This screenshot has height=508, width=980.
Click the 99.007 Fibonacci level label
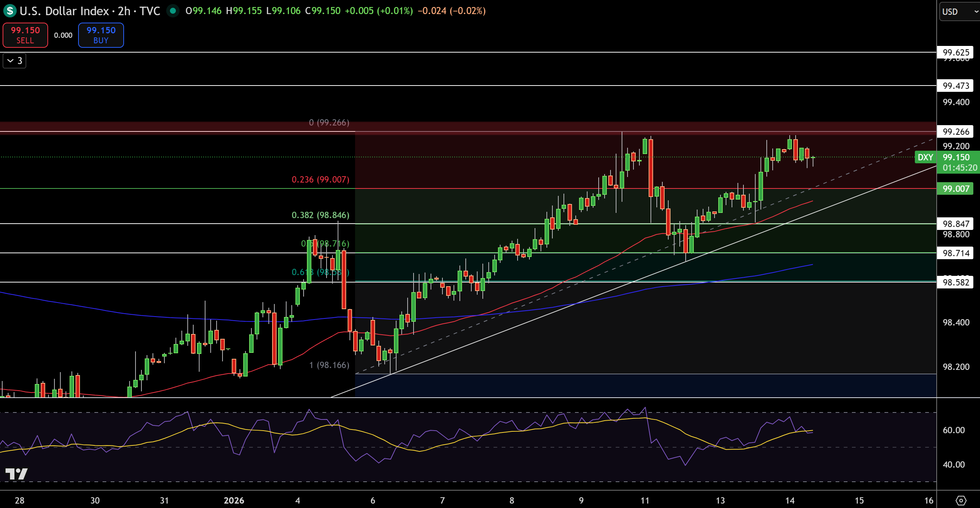(x=956, y=188)
